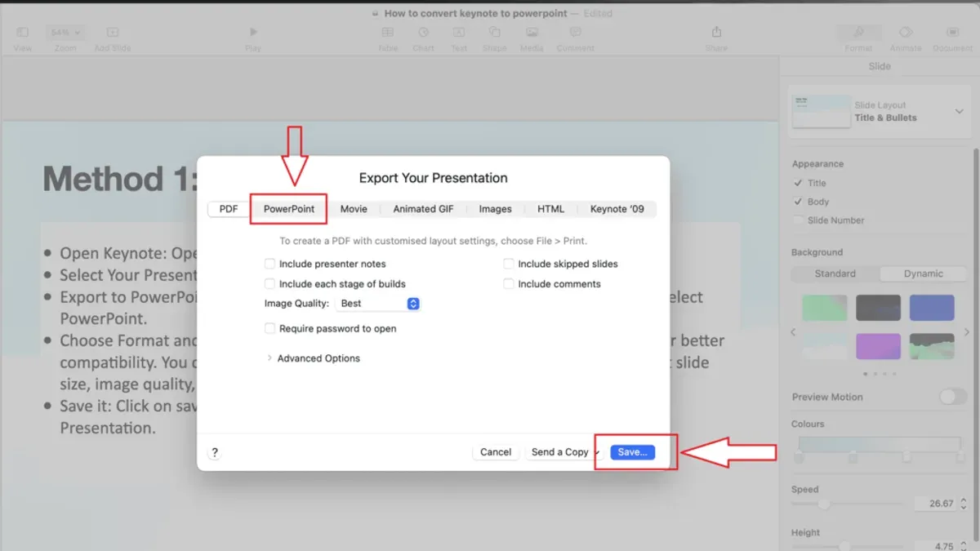980x551 pixels.
Task: Open the Format inspector icon
Action: (858, 33)
